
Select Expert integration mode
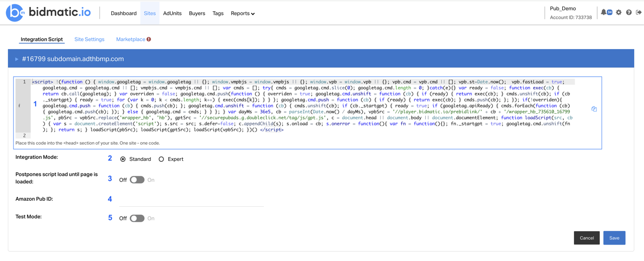point(161,159)
